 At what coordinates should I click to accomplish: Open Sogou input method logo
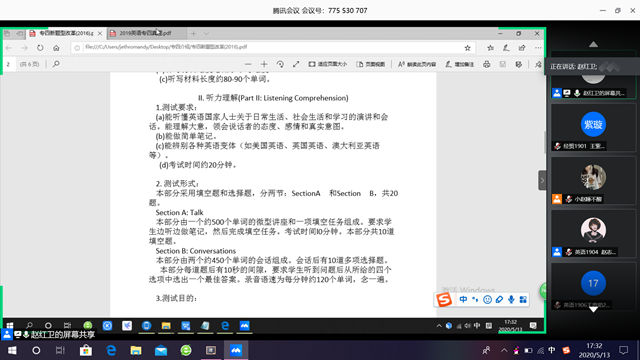point(444,300)
